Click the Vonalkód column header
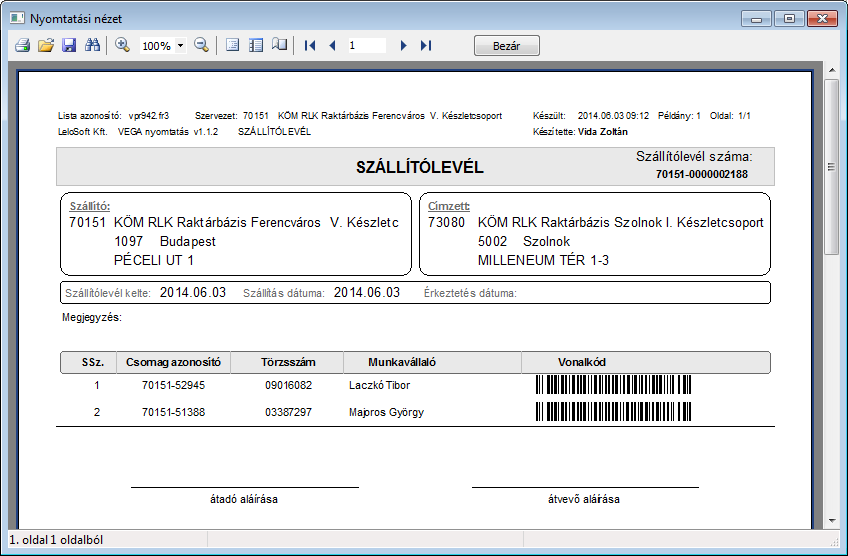The width and height of the screenshot is (848, 556). click(x=646, y=362)
